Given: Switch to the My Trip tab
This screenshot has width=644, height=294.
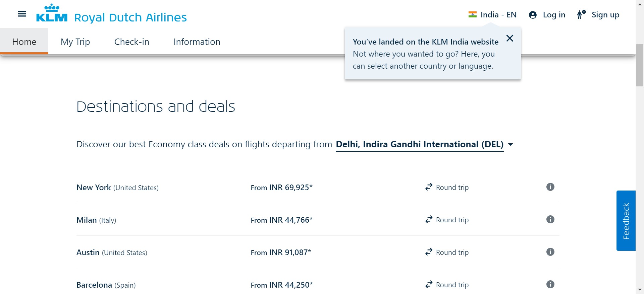Looking at the screenshot, I should (75, 42).
